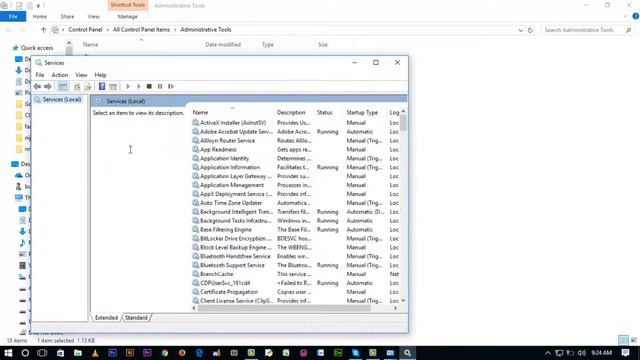Click gear icon beside App Readiness
This screenshot has width=640, height=360.
point(196,149)
